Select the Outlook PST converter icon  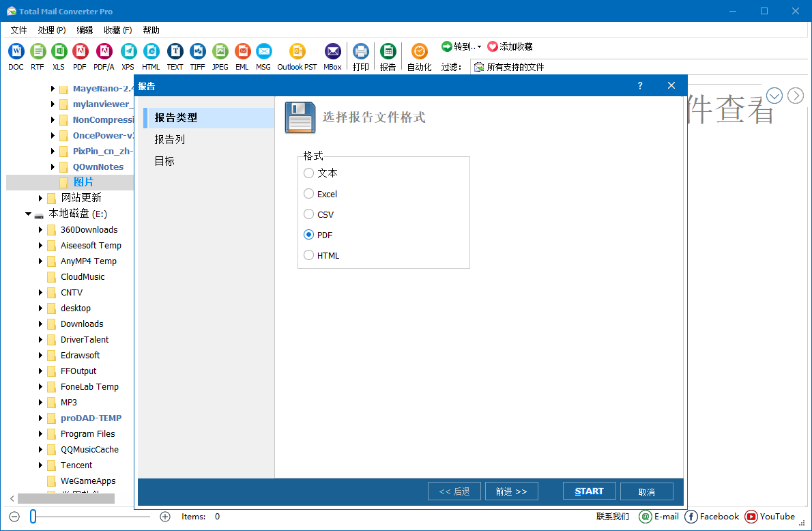point(296,51)
